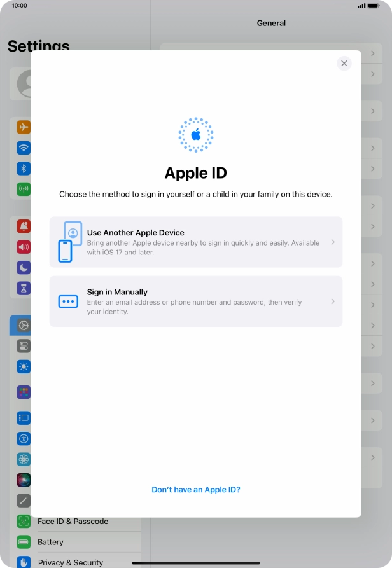Expand chevron on Sign in Manually row
Screen dimensions: 392x568
[333, 301]
